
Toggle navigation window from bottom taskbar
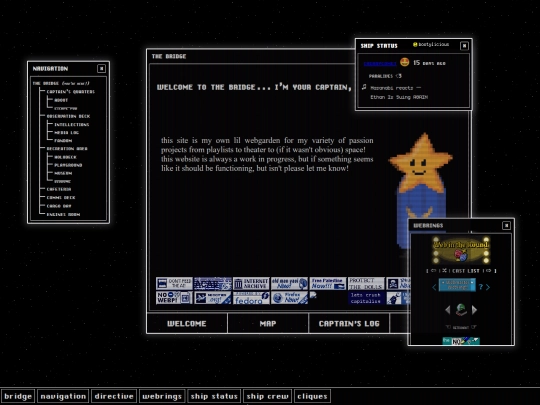pos(63,396)
